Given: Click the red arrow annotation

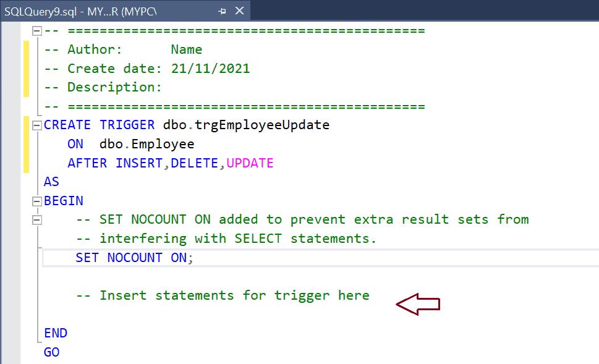Looking at the screenshot, I should click(x=418, y=305).
